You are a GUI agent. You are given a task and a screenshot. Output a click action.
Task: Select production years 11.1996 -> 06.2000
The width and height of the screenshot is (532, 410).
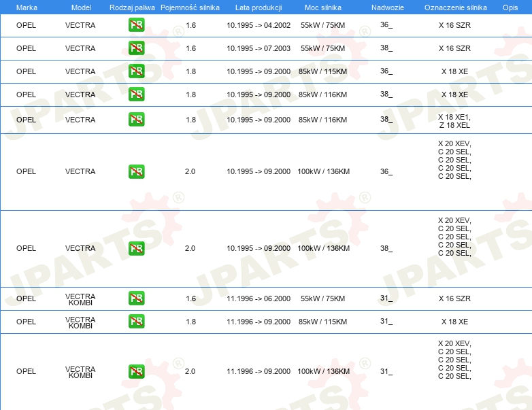(x=259, y=298)
